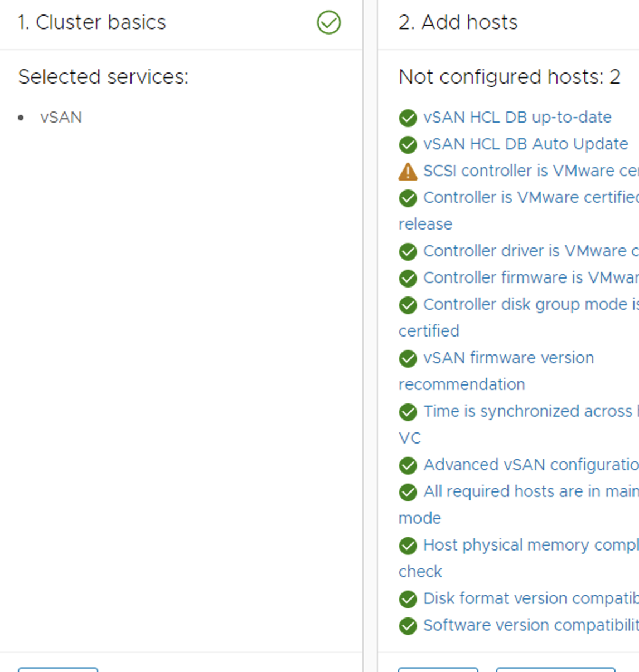Image resolution: width=639 pixels, height=672 pixels.
Task: Click the Cluster basics completed checkmark icon
Action: click(329, 23)
